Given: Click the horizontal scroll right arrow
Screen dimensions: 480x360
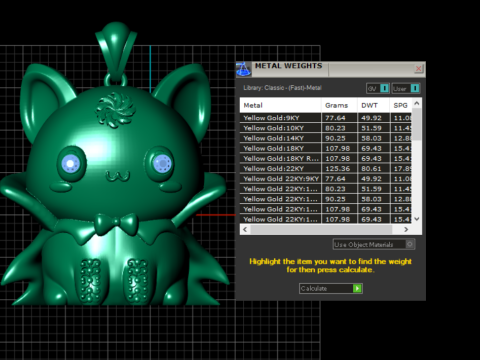Looking at the screenshot, I should click(406, 229).
